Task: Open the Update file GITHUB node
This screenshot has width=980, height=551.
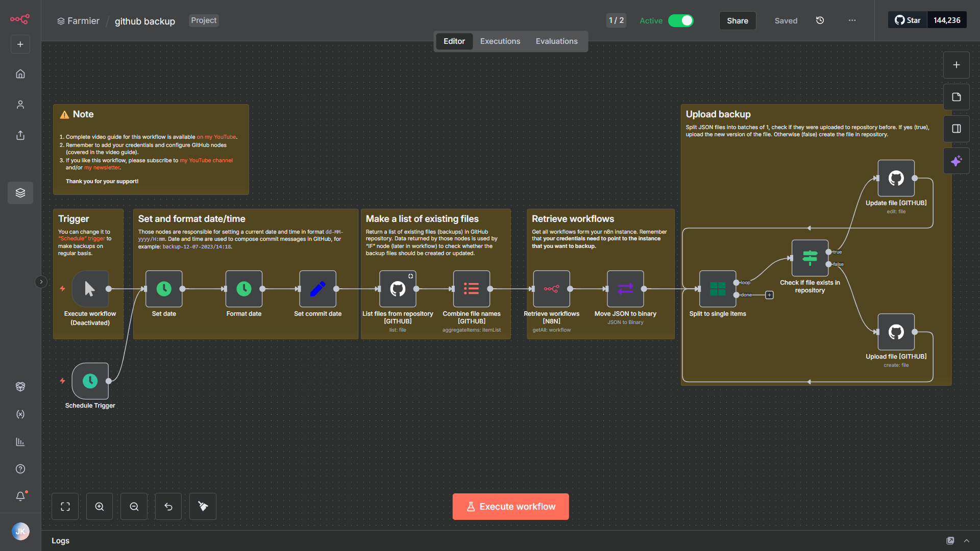Action: click(x=896, y=178)
